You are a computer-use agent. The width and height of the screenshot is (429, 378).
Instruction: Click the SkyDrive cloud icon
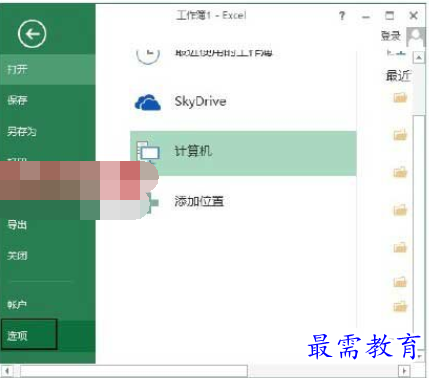click(148, 102)
